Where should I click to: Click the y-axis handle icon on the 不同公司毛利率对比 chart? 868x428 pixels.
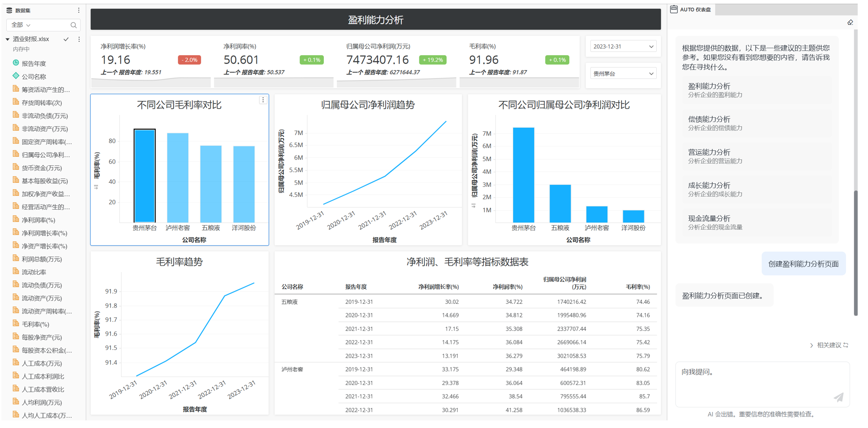[96, 187]
